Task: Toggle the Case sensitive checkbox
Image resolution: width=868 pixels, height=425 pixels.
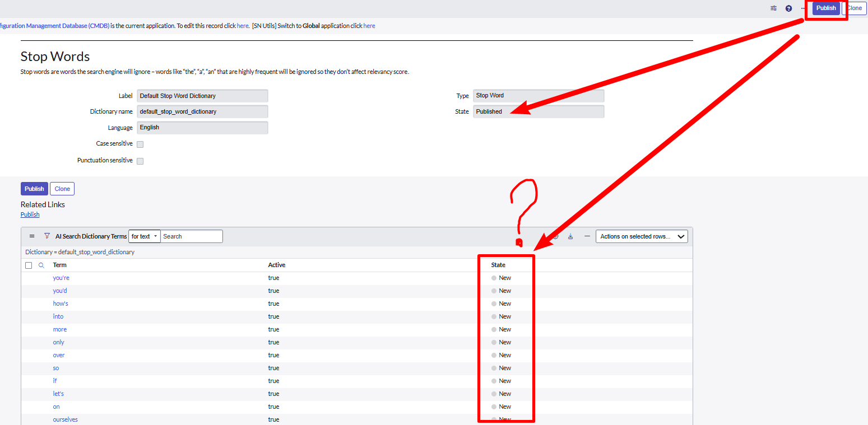Action: [x=140, y=144]
